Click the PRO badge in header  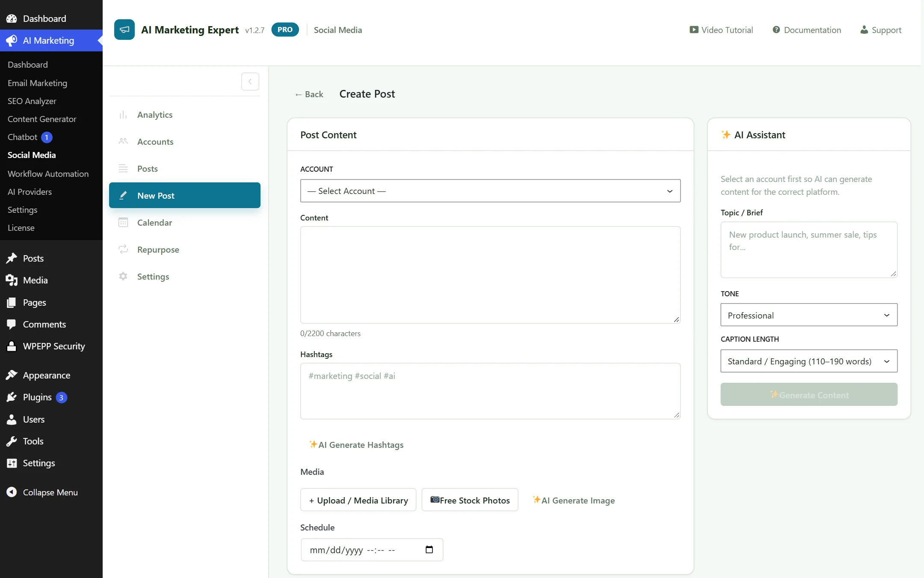(x=285, y=30)
